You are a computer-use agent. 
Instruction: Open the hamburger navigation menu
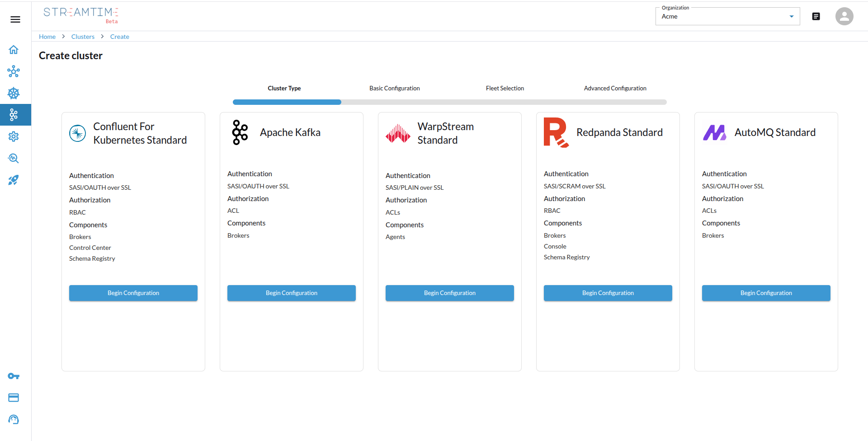click(15, 19)
